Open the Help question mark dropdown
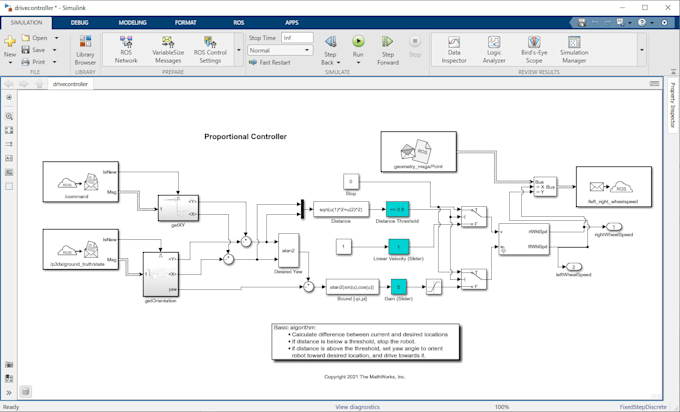This screenshot has width=680, height=412. click(644, 23)
